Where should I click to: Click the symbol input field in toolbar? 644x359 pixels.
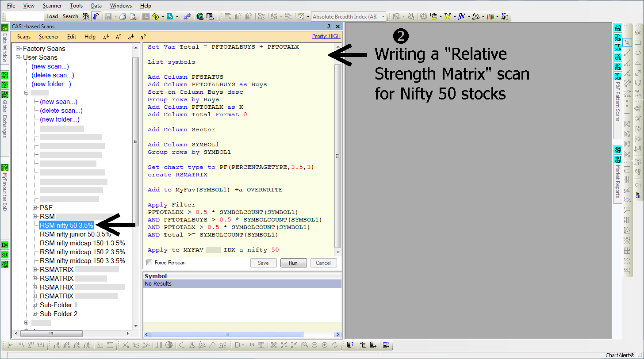(25, 16)
